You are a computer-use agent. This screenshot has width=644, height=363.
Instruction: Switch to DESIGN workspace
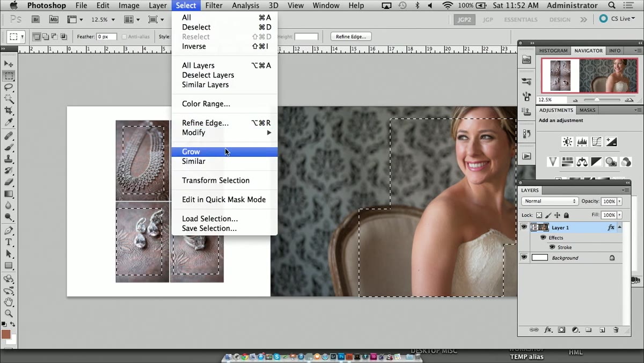(x=560, y=19)
